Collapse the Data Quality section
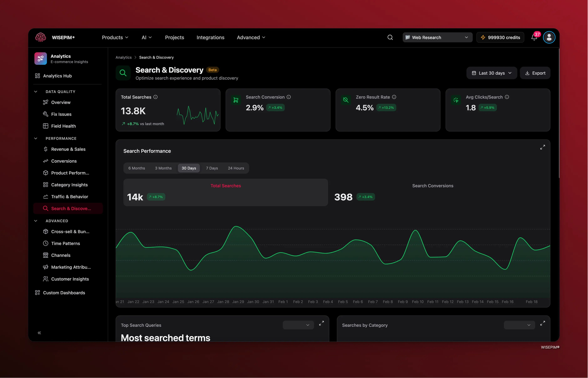The height and width of the screenshot is (378, 588). pyautogui.click(x=36, y=91)
